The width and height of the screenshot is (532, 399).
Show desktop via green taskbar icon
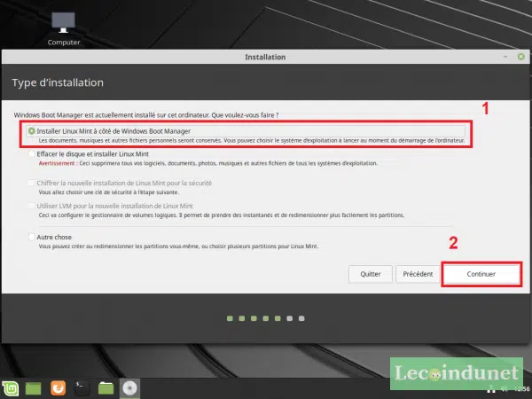[33, 388]
